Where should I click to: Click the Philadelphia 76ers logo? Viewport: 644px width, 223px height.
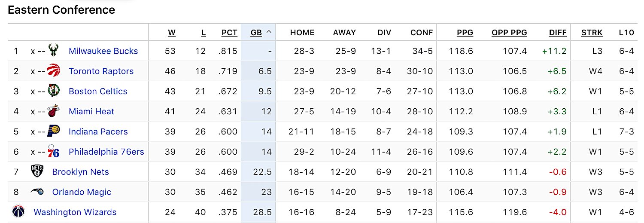[x=54, y=152]
